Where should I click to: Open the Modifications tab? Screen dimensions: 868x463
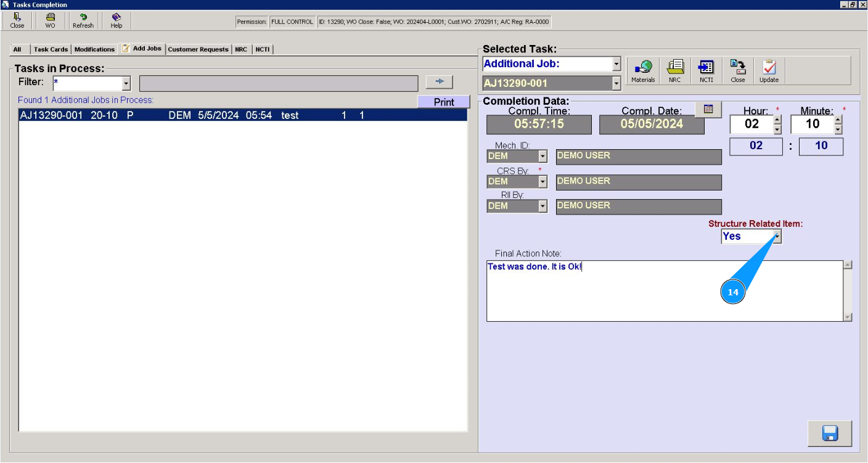(94, 49)
